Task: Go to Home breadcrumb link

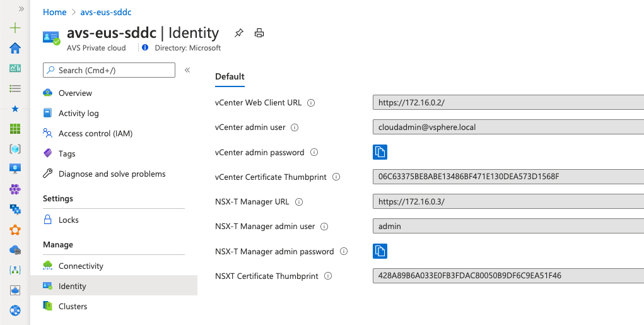Action: click(55, 12)
